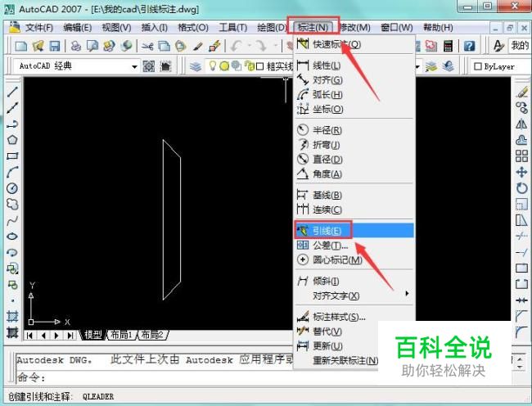Switch to the 布局1 tab
532x406 pixels.
tap(121, 335)
